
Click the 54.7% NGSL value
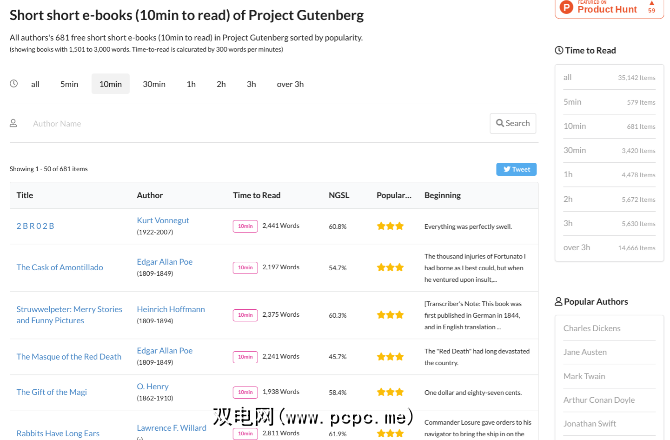(x=338, y=268)
